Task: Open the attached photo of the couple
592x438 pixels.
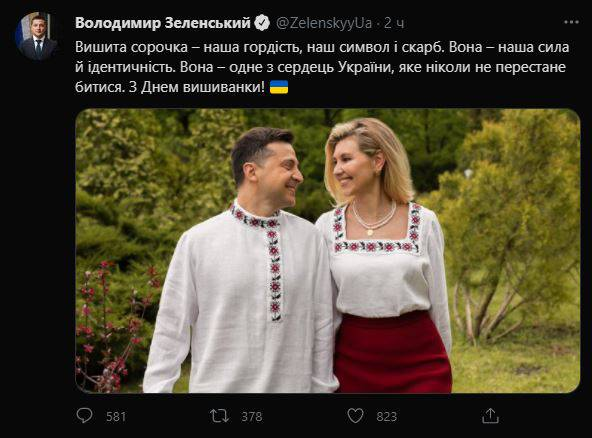Action: coord(328,251)
